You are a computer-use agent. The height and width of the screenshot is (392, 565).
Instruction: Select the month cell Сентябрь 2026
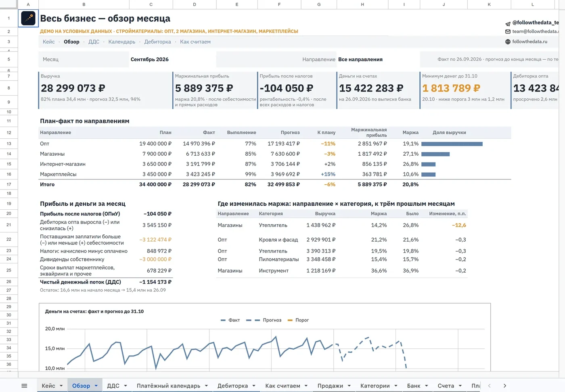tap(173, 59)
